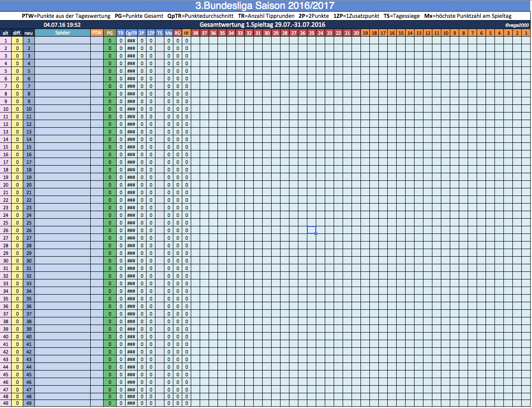Viewport: 532px width, 408px height.
Task: Select the red RÜ header cell
Action: tap(177, 33)
